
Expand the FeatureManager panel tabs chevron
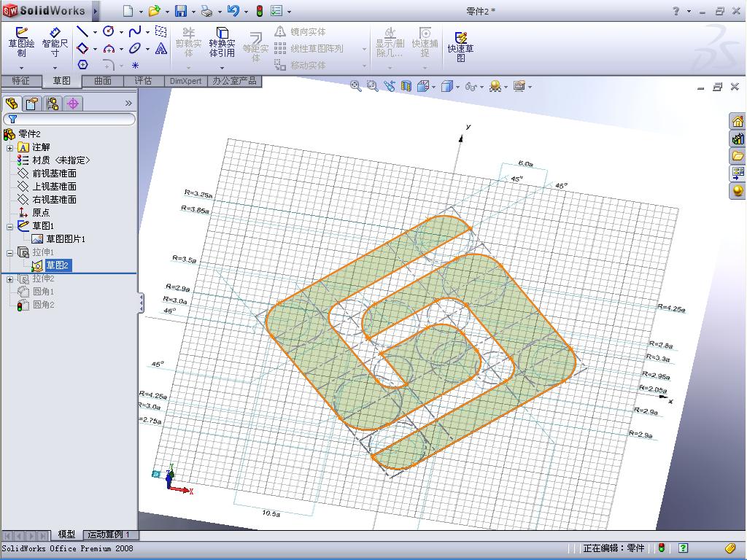(128, 104)
